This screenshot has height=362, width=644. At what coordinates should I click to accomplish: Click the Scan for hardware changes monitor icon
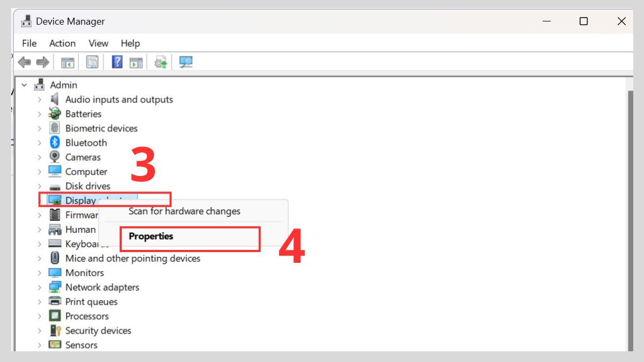186,62
